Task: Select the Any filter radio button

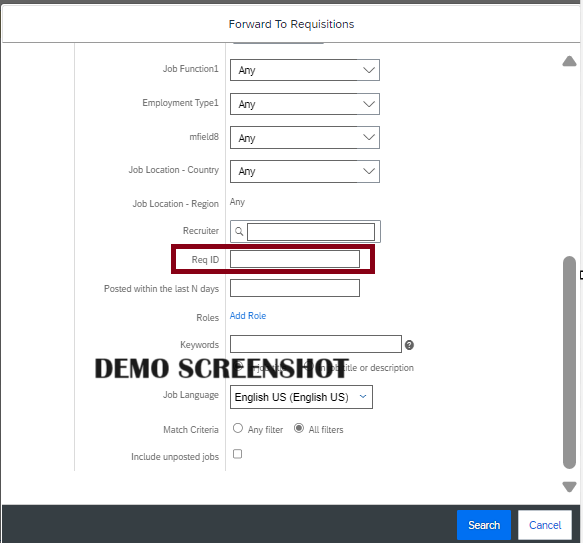Action: pyautogui.click(x=238, y=428)
